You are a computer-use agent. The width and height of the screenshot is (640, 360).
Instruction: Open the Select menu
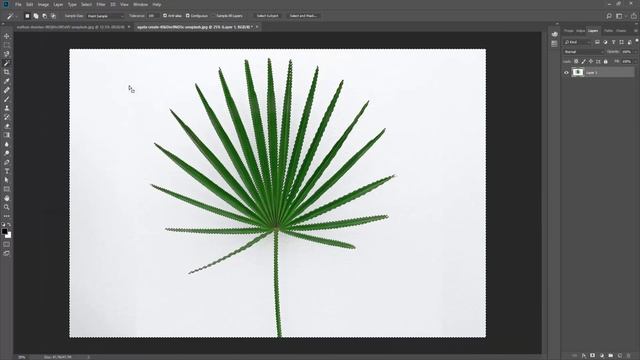click(86, 4)
